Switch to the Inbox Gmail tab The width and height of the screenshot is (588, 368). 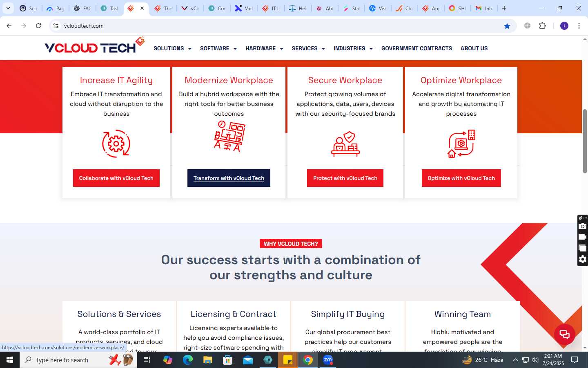(484, 8)
